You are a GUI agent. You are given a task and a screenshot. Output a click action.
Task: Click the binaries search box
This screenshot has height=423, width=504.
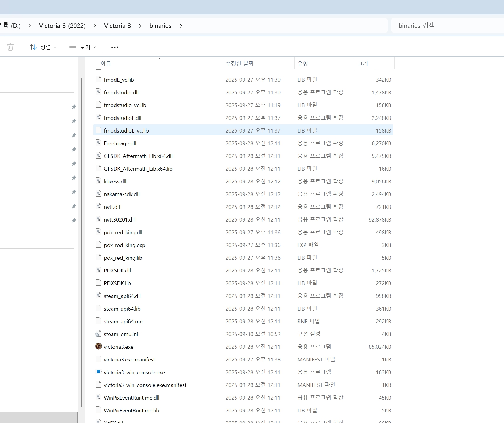tap(447, 25)
